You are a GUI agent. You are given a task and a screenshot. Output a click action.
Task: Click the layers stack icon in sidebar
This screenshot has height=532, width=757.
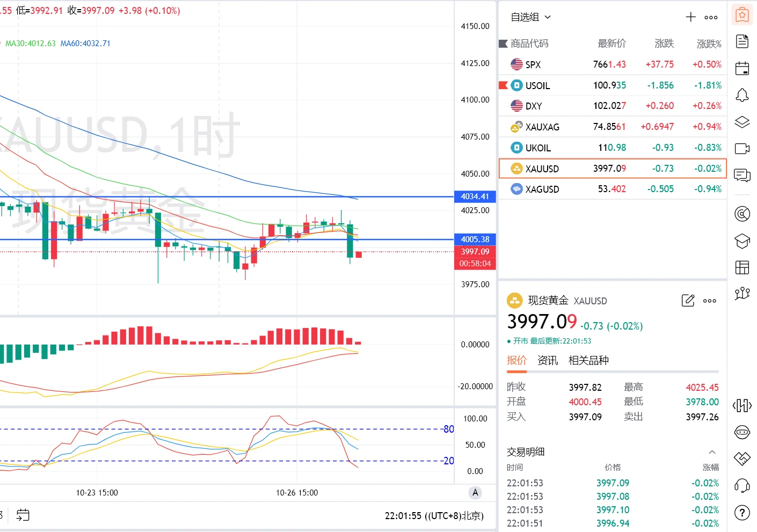(x=742, y=122)
